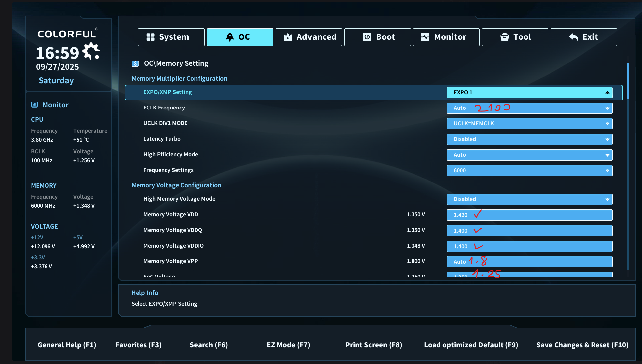Select the High Efficiency Mode label
The height and width of the screenshot is (364, 642).
(171, 154)
